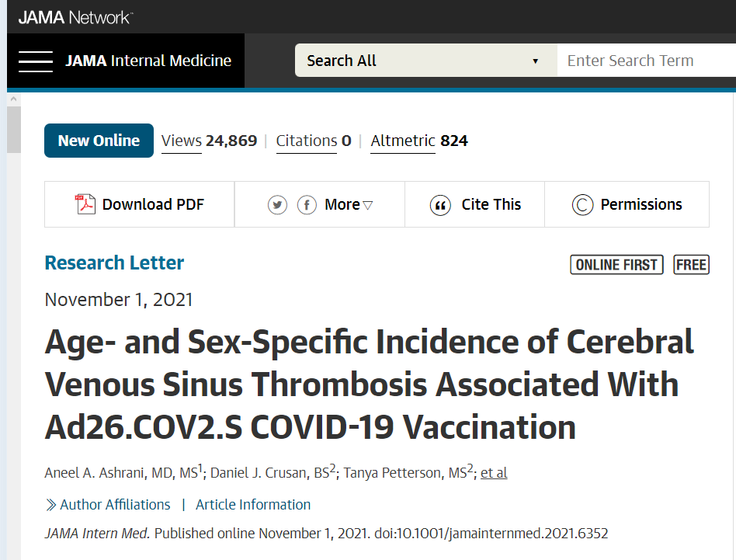Screen dimensions: 736x560
Task: Click the Cite This quotation icon
Action: coord(440,205)
